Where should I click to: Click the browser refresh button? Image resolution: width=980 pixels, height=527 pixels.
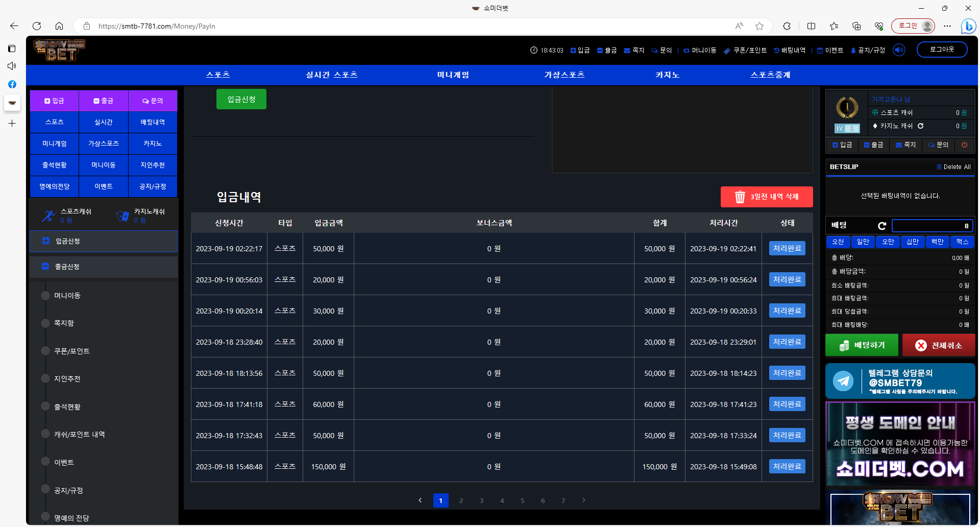click(x=37, y=26)
